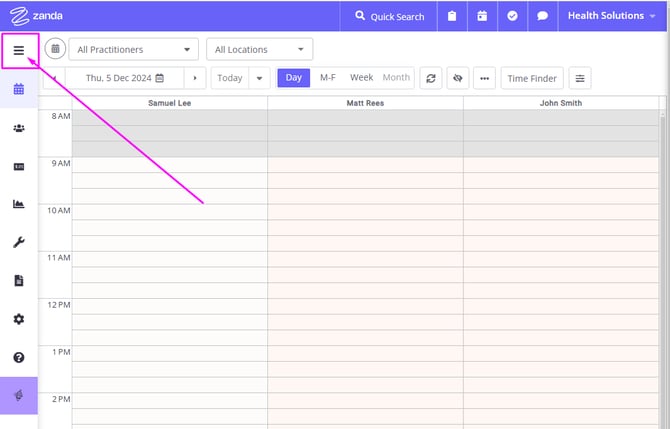
Task: Click the 9 AM slot for Matt Rees
Action: tap(365, 164)
